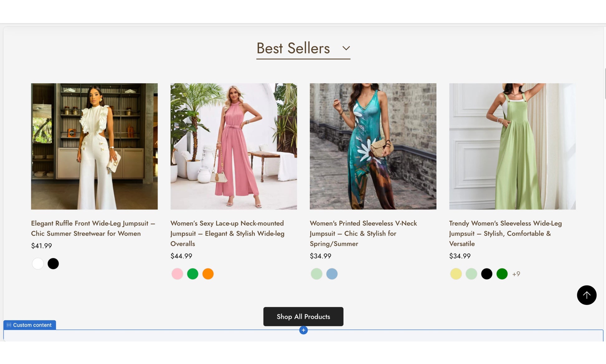Click the back-to-top arrow button

[586, 295]
